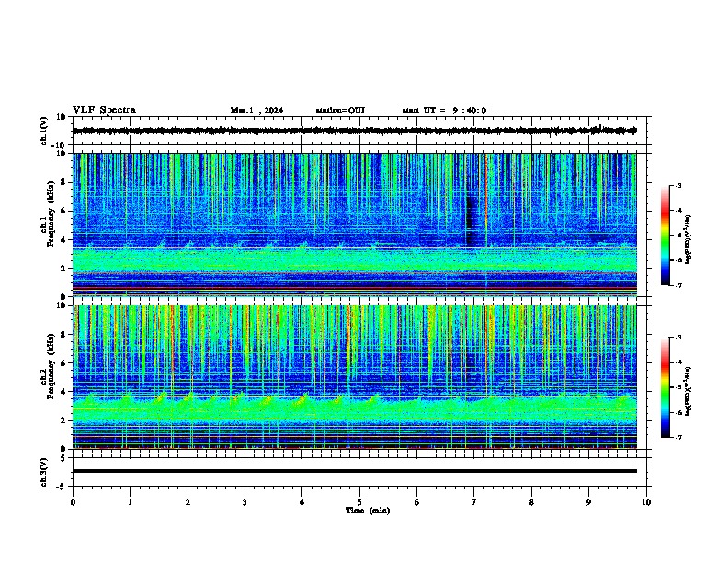The width and height of the screenshot is (728, 563).
Task: Click time axis tick label "3"
Action: (x=245, y=502)
